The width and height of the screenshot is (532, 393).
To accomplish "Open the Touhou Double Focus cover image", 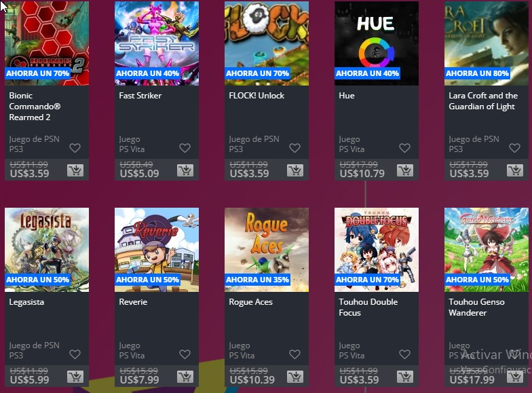I will [377, 250].
